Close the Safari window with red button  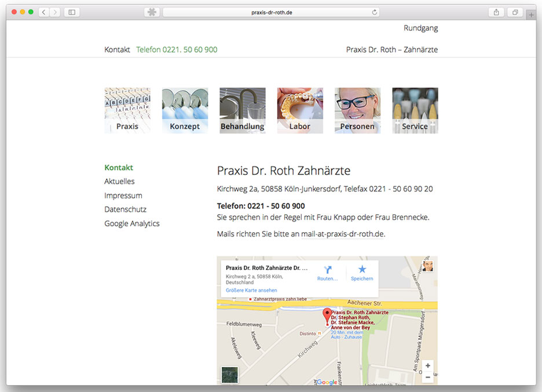tap(14, 12)
